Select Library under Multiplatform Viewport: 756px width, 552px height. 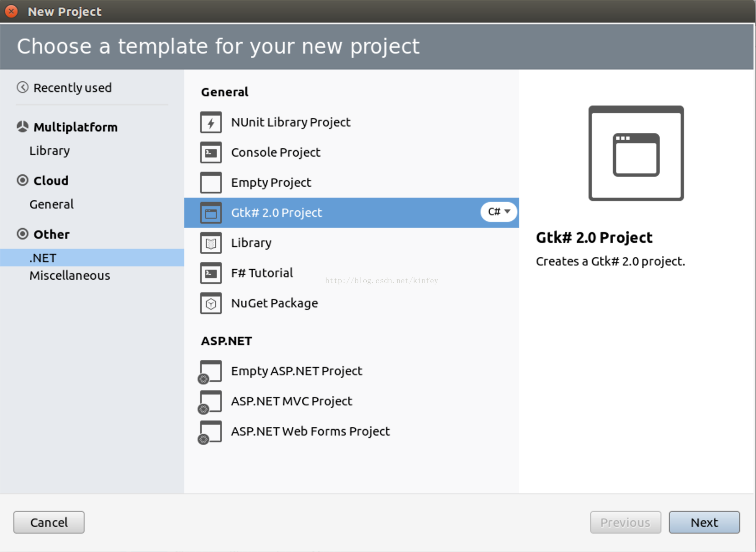49,151
